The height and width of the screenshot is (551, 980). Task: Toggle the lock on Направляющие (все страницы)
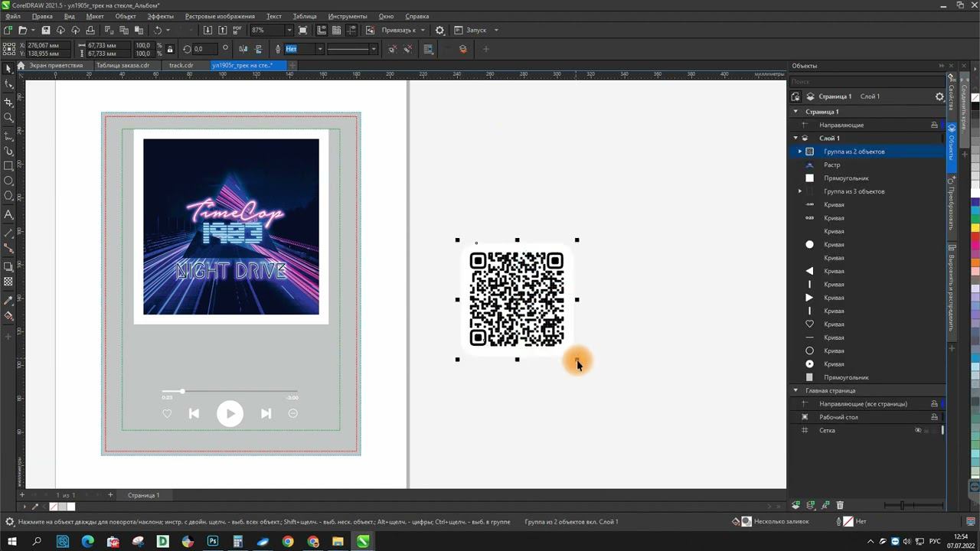pos(934,404)
